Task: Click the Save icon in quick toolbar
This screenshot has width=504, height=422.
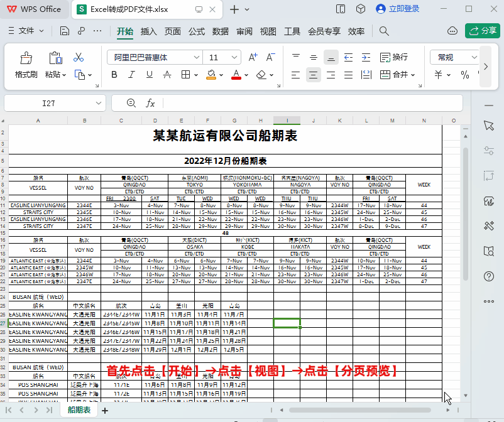Action: coord(64,31)
